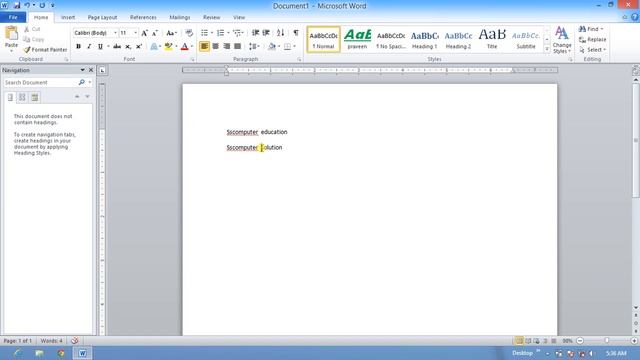Click Word icon in Windows taskbar
The width and height of the screenshot is (640, 360).
82,353
